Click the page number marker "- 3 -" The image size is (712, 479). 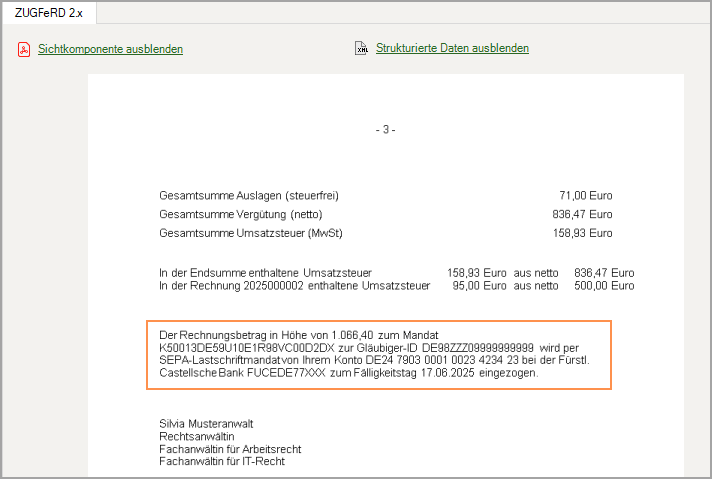pos(385,130)
